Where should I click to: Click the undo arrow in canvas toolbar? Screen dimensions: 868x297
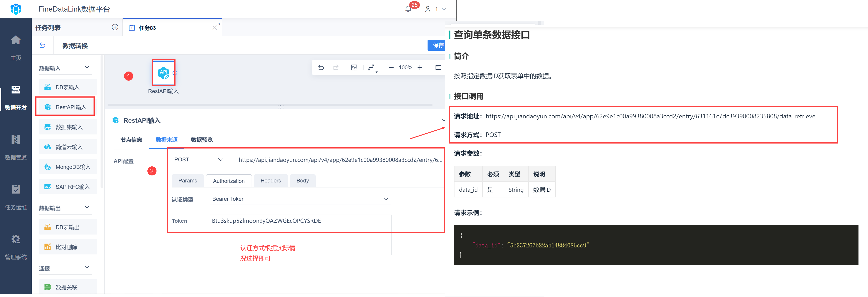(321, 67)
